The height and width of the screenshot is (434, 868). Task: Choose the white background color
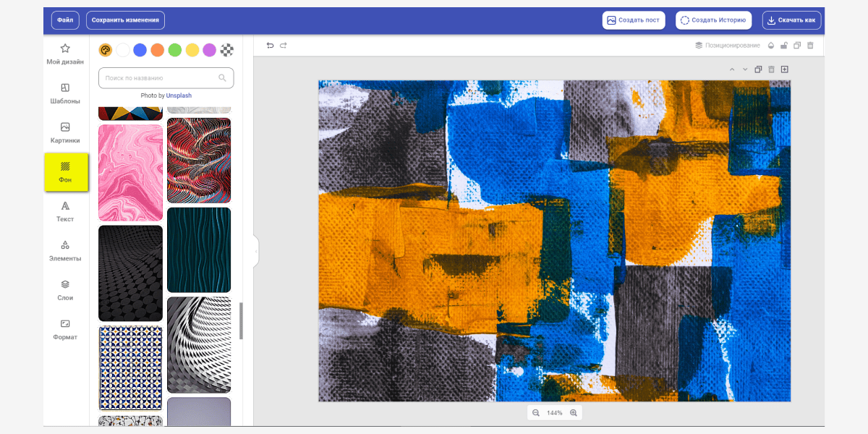(x=123, y=50)
